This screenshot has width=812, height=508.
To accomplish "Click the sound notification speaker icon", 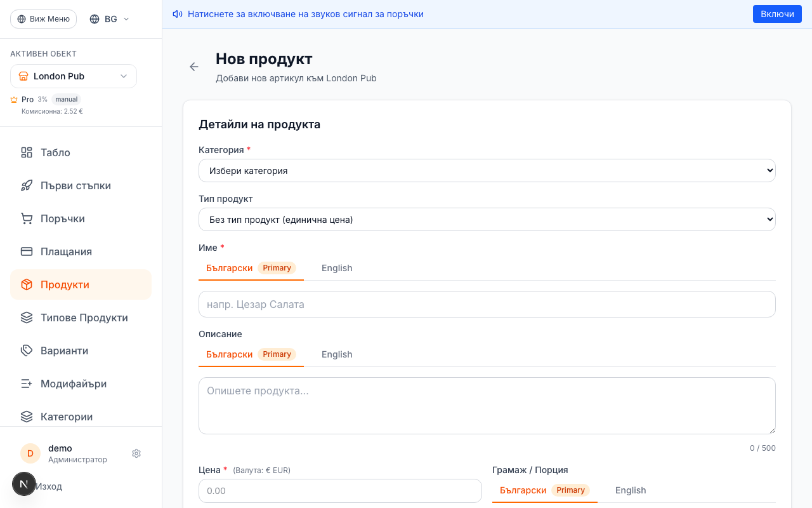I will pyautogui.click(x=178, y=13).
